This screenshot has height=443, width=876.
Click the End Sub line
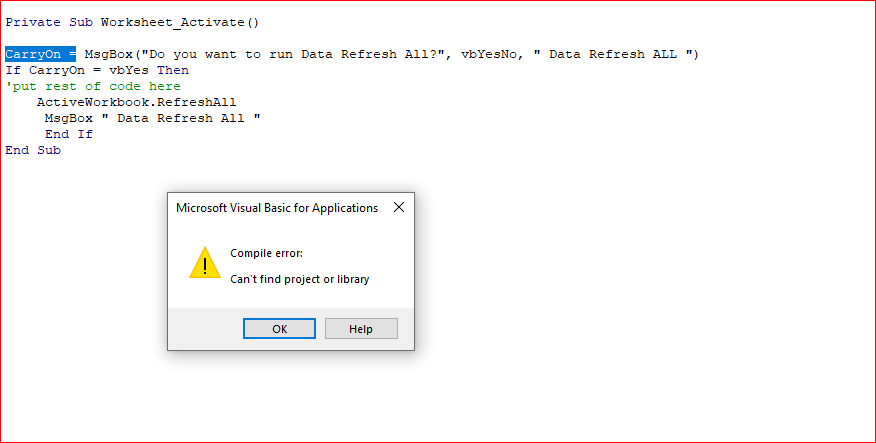pos(33,150)
